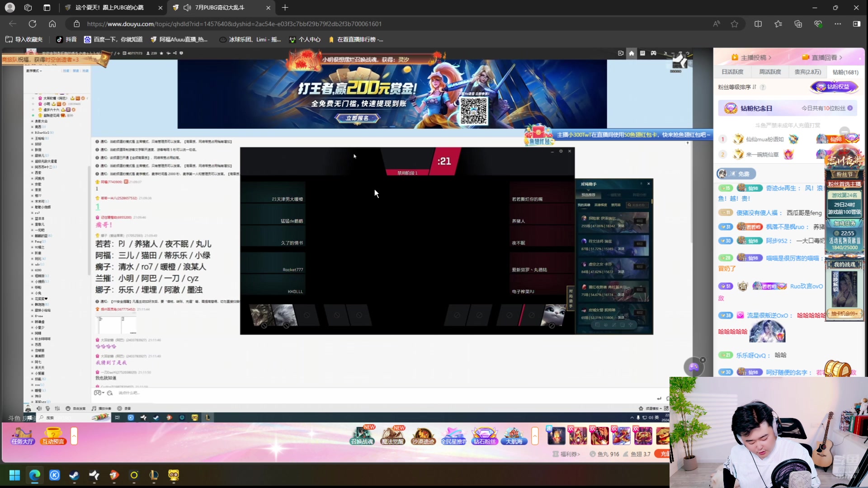Open Steam from the Windows taskbar
Screen dimensions: 868x488
[74, 475]
